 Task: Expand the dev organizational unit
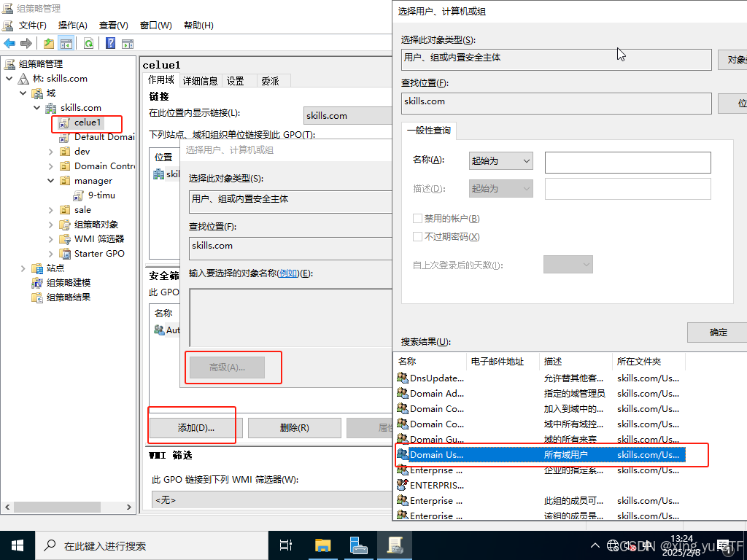[51, 152]
